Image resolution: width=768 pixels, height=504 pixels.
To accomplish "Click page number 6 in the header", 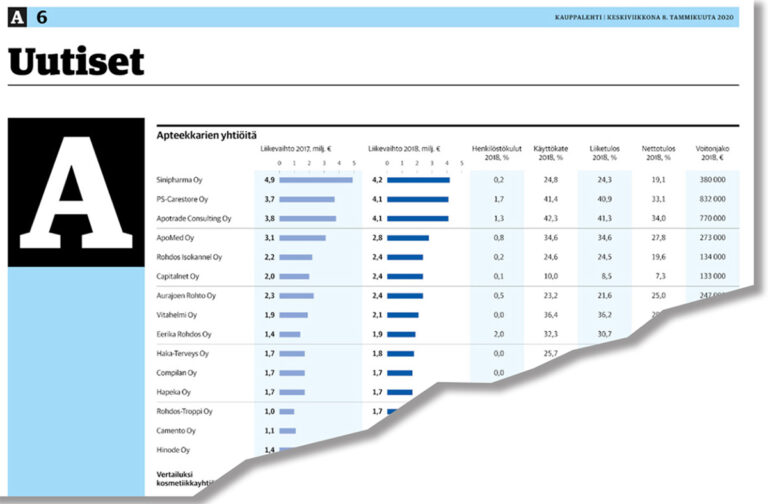I will pos(41,17).
